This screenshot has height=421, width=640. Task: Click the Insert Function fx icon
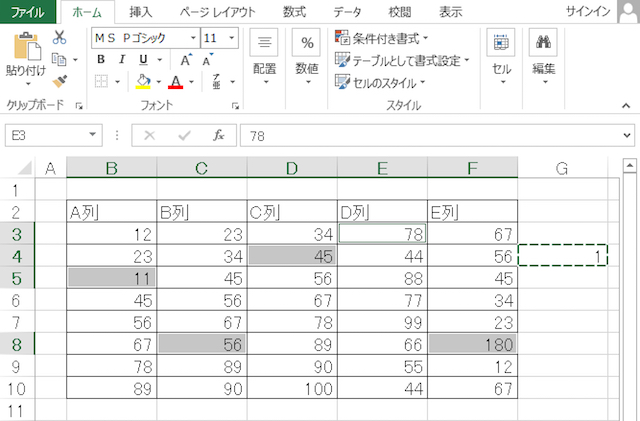coord(218,135)
